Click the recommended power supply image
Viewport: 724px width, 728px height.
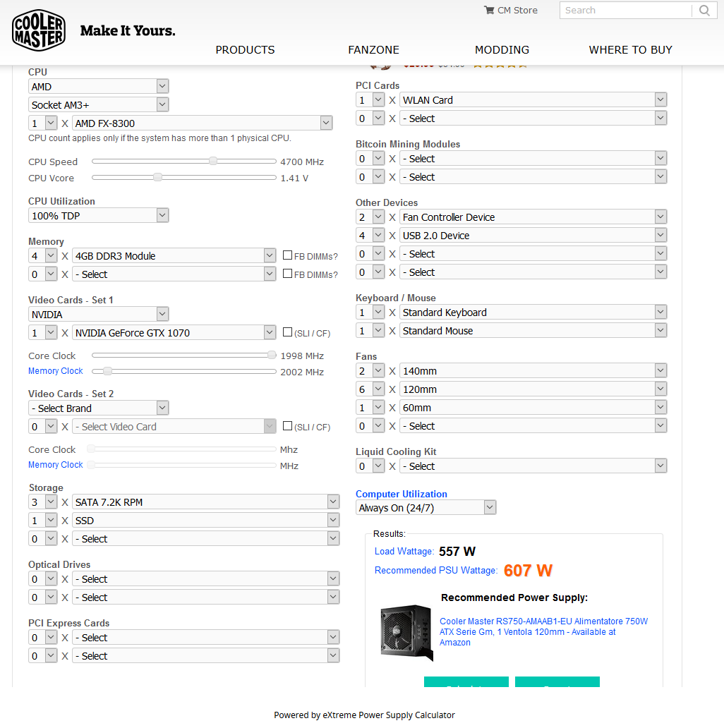coord(407,632)
